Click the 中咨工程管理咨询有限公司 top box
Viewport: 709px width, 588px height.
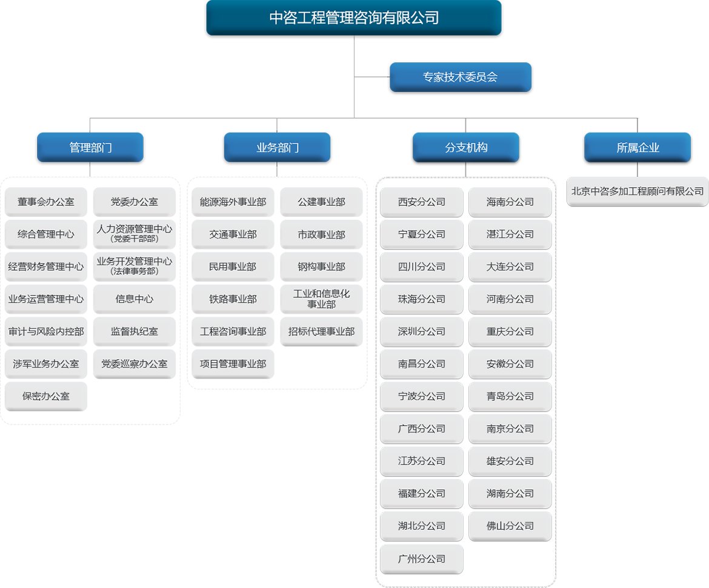[354, 18]
